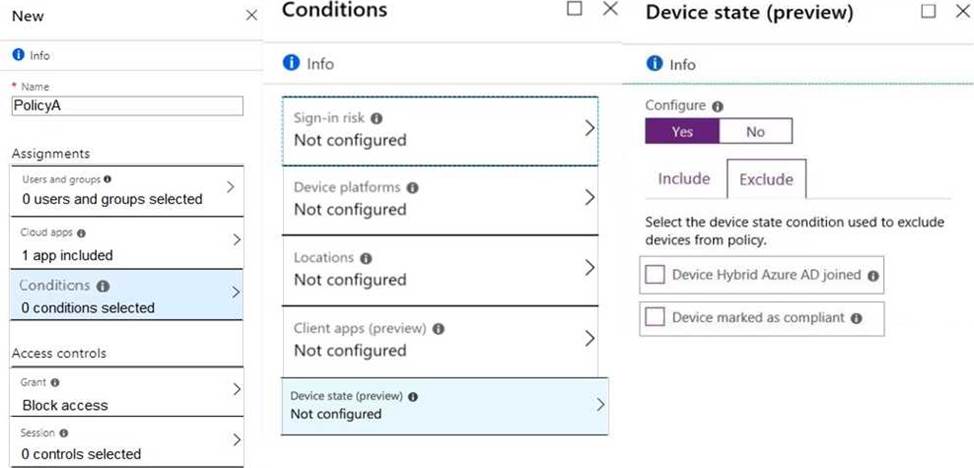The height and width of the screenshot is (468, 974).
Task: Click info icon beside Configure label
Action: tap(717, 106)
